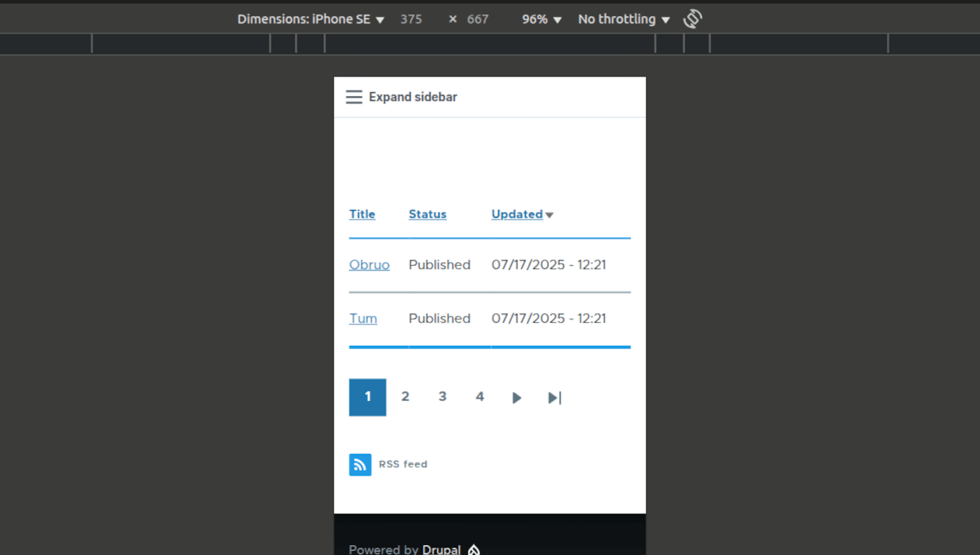
Task: Open the No throttling dropdown
Action: 623,18
